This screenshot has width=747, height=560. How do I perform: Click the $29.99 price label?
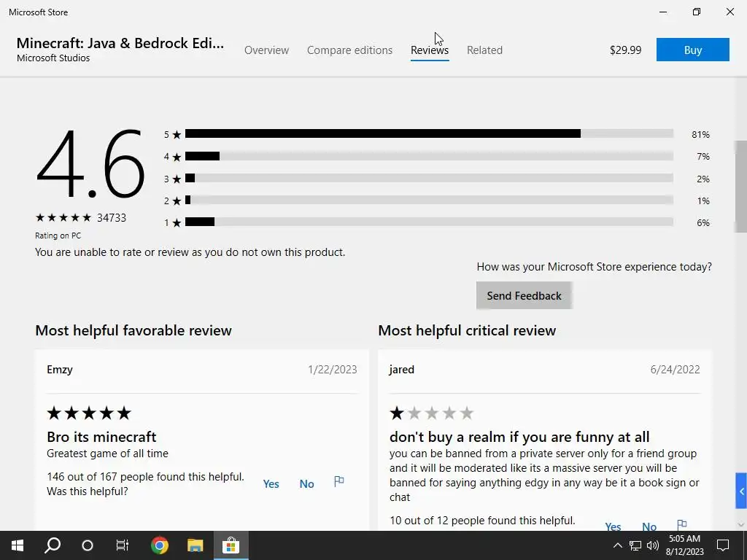(x=625, y=50)
